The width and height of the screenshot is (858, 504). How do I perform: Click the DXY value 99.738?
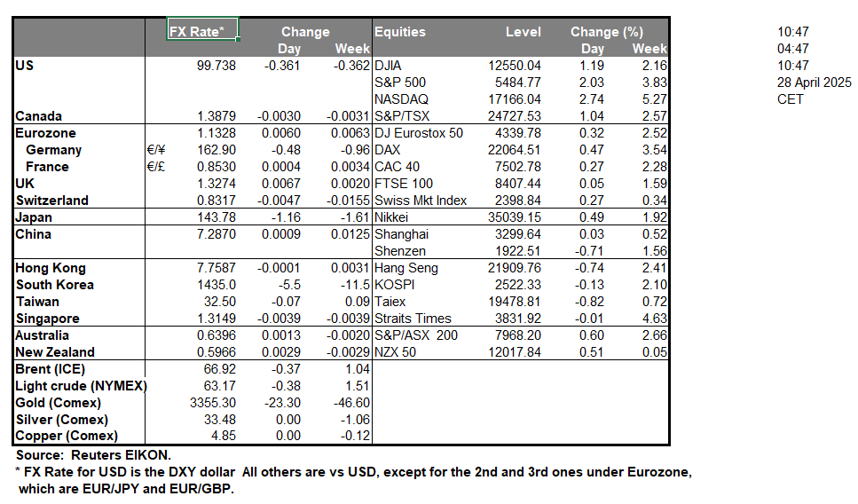tap(215, 66)
